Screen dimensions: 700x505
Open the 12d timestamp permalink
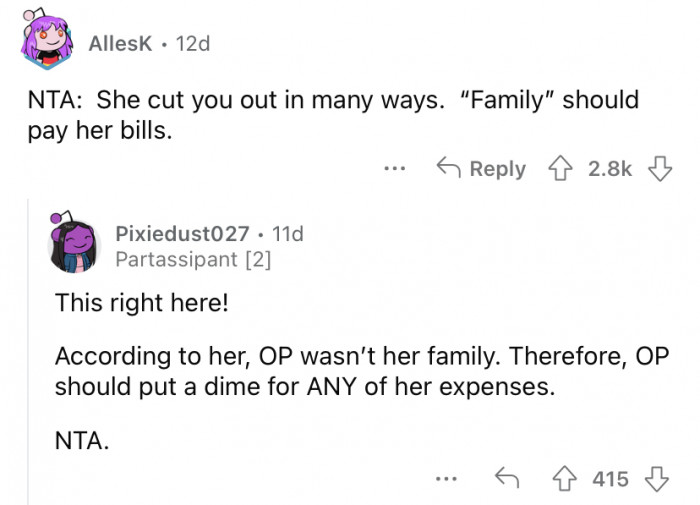[192, 44]
